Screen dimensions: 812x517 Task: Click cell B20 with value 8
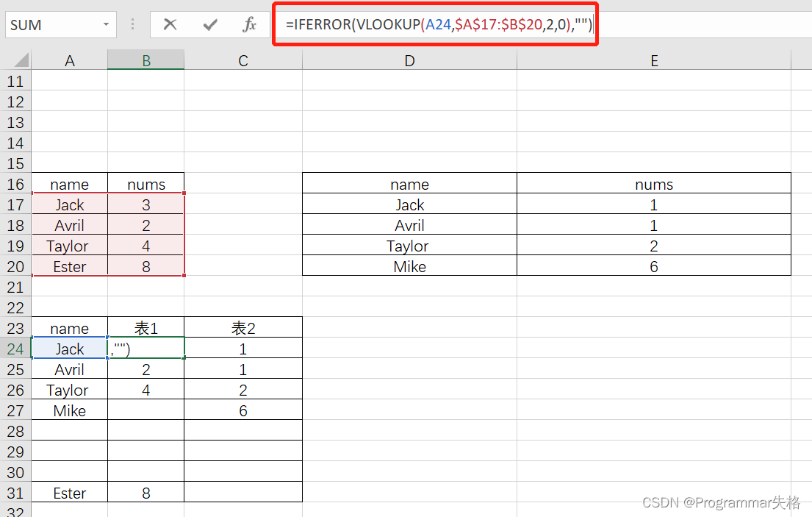[146, 266]
